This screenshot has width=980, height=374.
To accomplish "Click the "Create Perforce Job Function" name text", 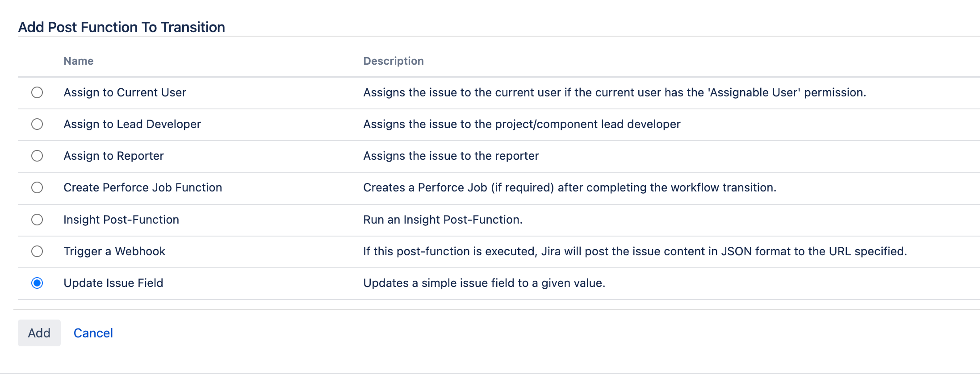I will pyautogui.click(x=142, y=187).
